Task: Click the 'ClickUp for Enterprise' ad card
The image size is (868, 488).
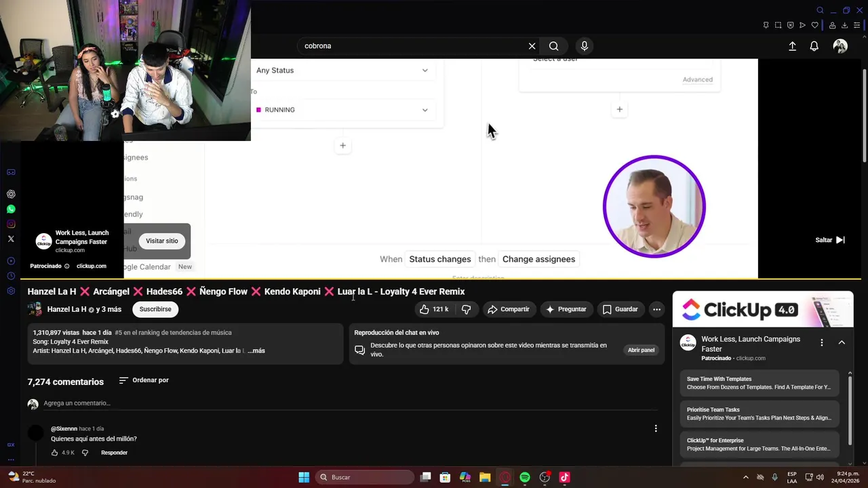Action: click(759, 445)
